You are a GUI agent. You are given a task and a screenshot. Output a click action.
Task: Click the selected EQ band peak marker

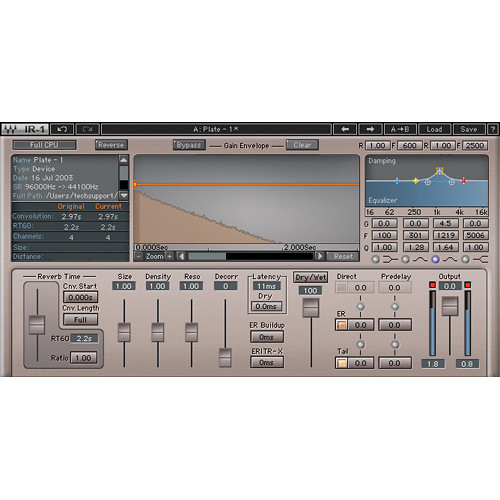(x=440, y=171)
